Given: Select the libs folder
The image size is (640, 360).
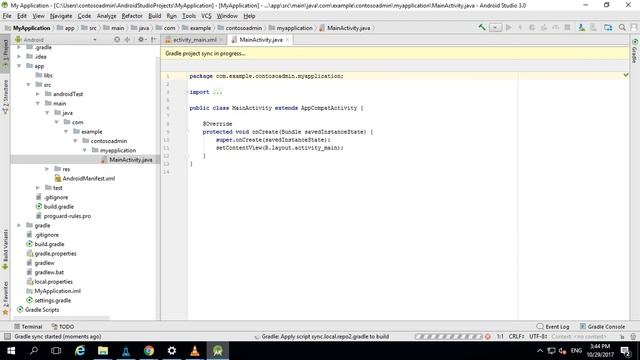Looking at the screenshot, I should (x=48, y=76).
